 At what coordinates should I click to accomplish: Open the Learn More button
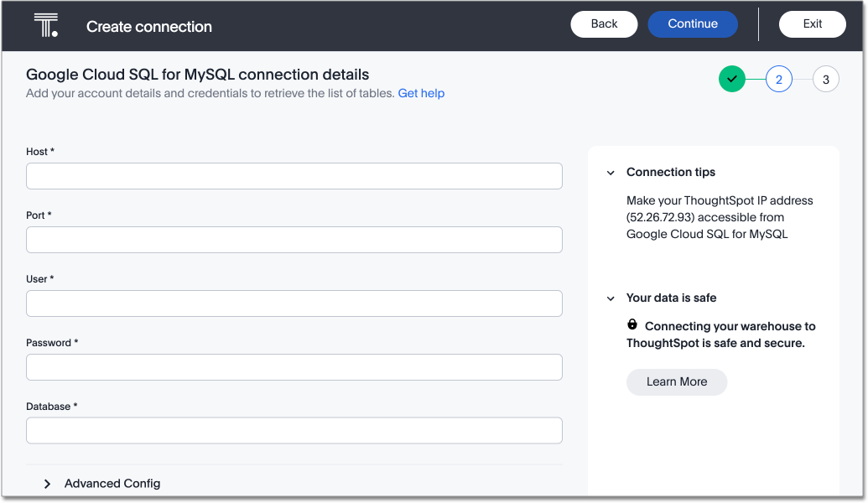coord(676,381)
